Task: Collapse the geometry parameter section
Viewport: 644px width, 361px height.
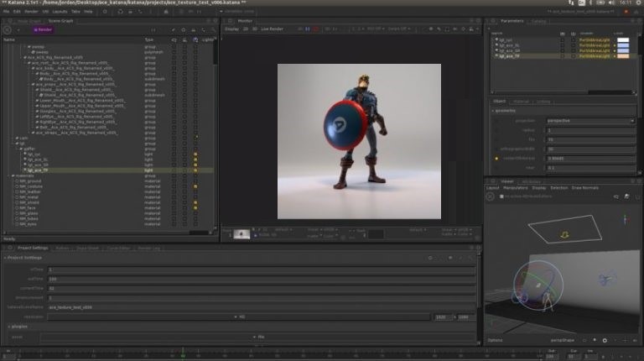Action: click(x=493, y=111)
